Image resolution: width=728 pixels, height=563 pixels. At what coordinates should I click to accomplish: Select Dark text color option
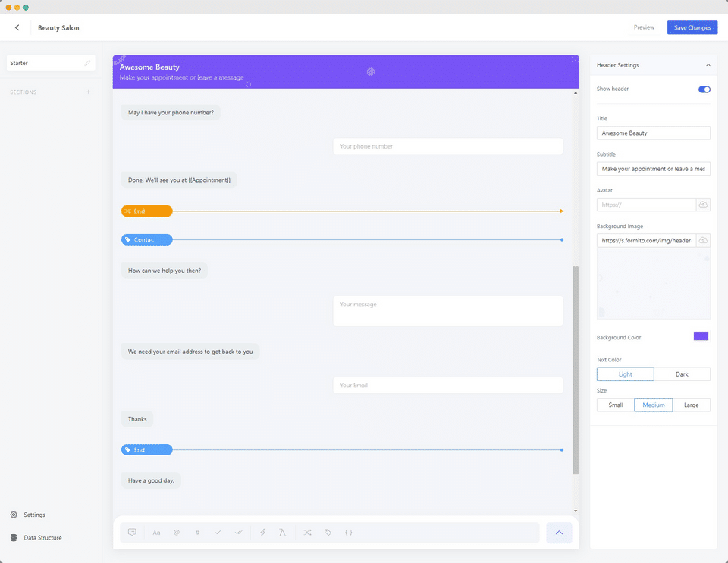682,374
